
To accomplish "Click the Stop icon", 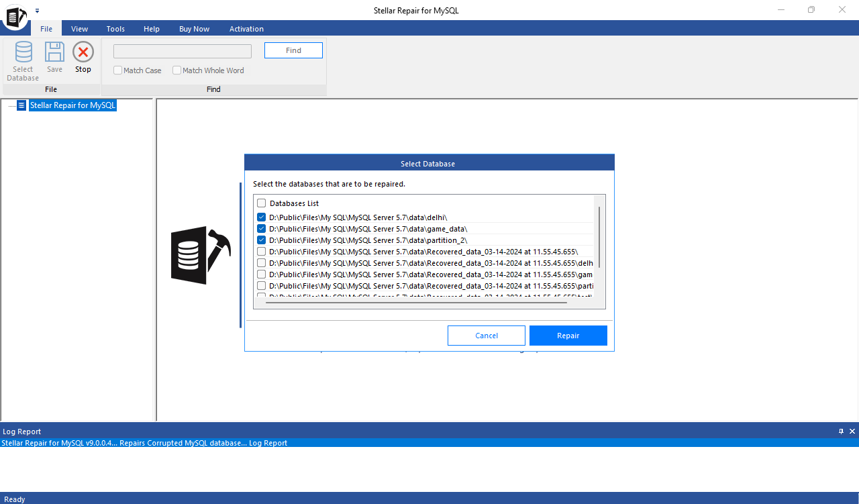I will pyautogui.click(x=83, y=52).
